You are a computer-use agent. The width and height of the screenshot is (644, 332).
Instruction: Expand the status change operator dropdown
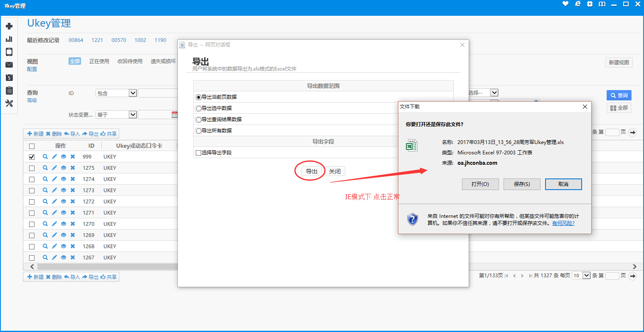tap(133, 115)
